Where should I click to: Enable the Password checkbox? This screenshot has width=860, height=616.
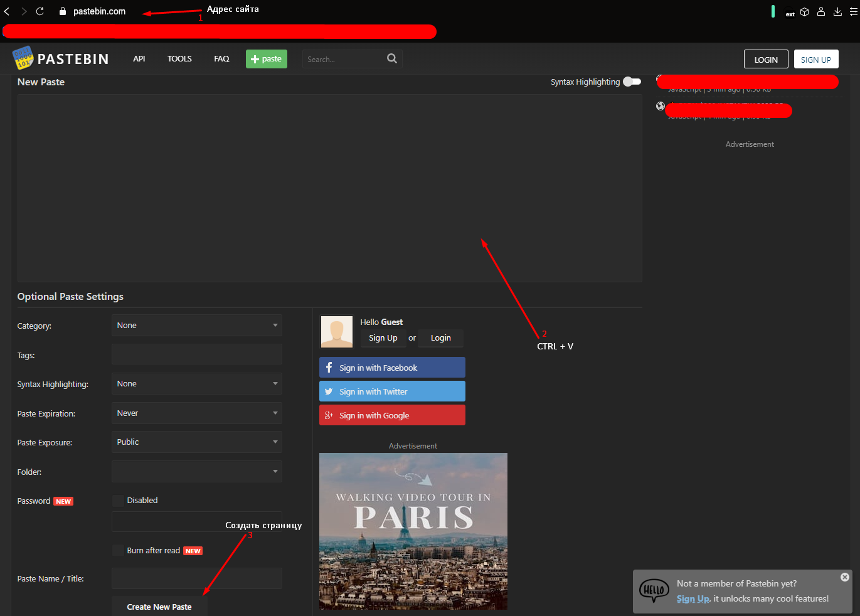pyautogui.click(x=118, y=501)
